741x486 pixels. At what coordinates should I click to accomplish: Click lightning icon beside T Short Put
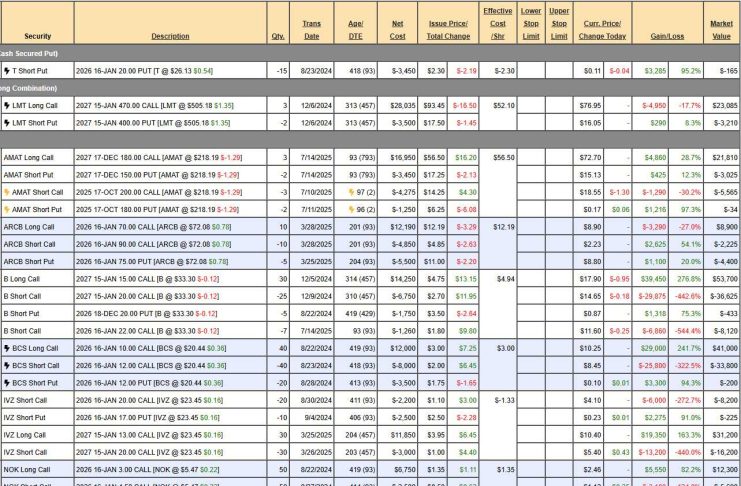(x=7, y=71)
